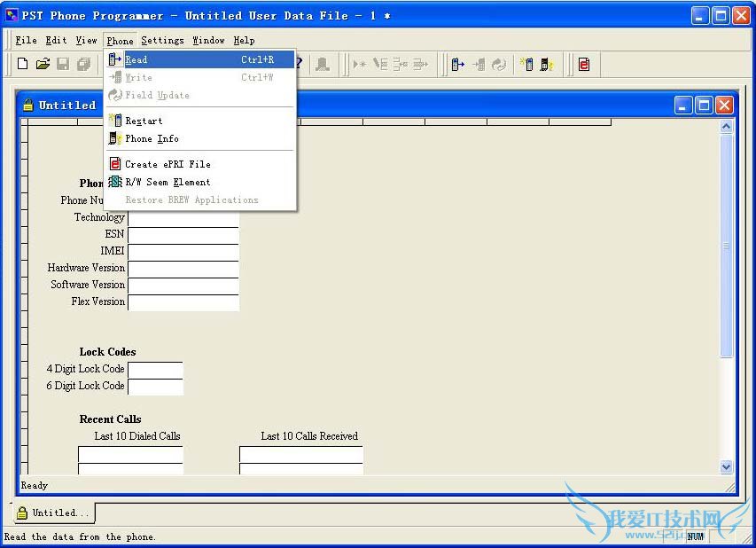Select Read in the Phone menu

point(200,59)
